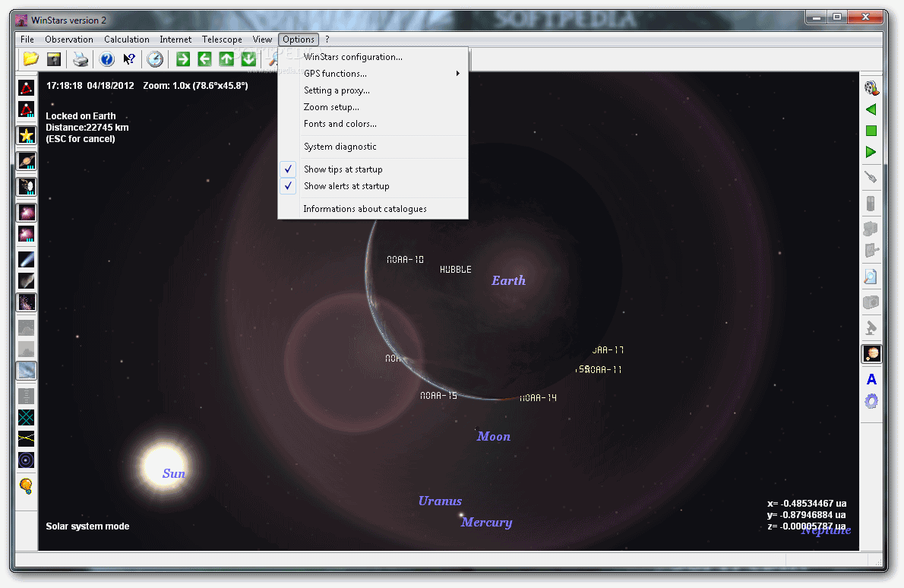Viewport: 904px width, 588px height.
Task: Play animation forward green right triangle
Action: click(x=871, y=152)
